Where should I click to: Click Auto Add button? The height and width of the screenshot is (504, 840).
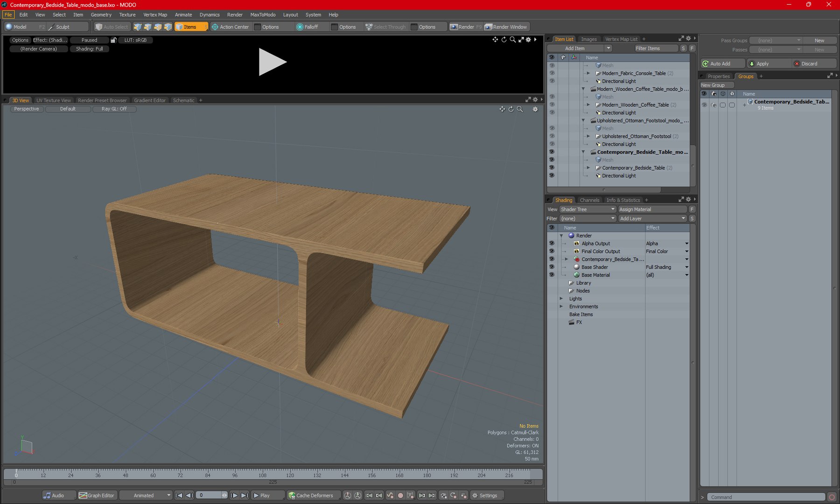point(723,63)
